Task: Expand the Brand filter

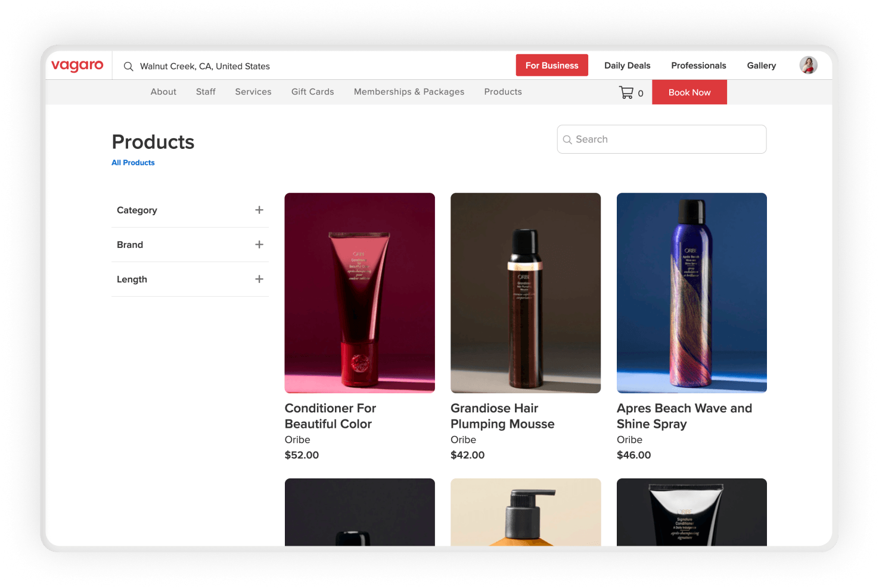Action: [x=259, y=245]
